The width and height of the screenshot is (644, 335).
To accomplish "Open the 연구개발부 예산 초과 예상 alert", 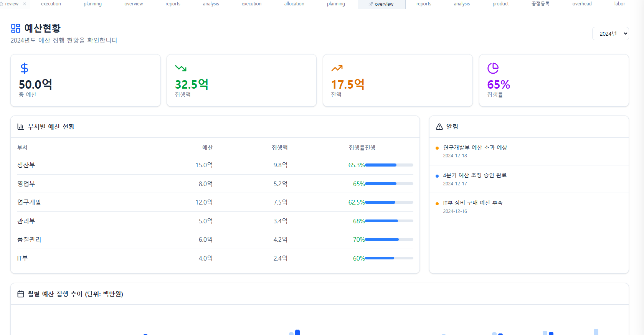I will pyautogui.click(x=475, y=148).
